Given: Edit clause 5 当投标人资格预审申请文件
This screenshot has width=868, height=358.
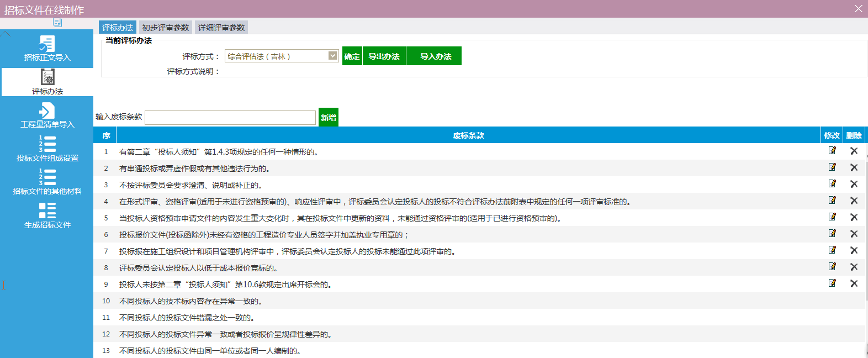Looking at the screenshot, I should tap(832, 217).
